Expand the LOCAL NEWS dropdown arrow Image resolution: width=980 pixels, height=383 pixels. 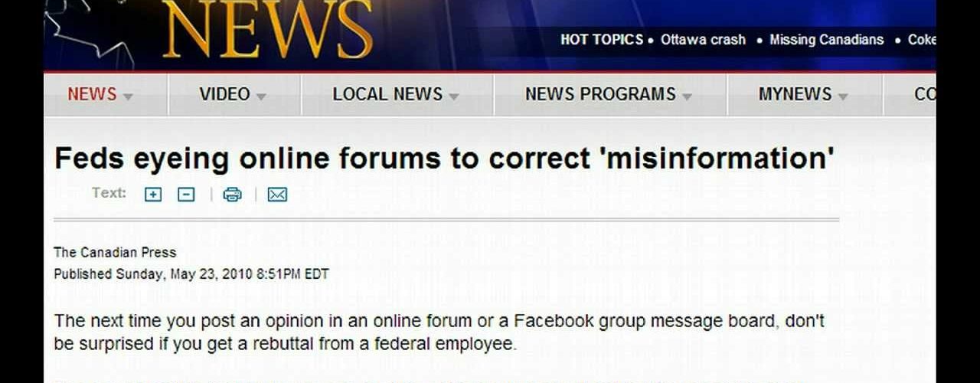454,97
